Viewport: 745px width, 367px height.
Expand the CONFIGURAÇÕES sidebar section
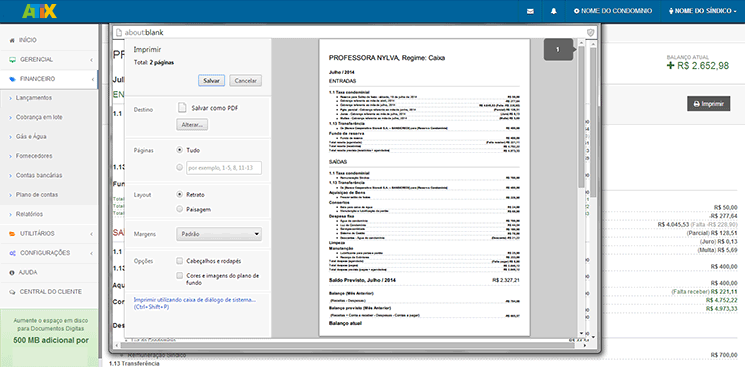click(49, 253)
